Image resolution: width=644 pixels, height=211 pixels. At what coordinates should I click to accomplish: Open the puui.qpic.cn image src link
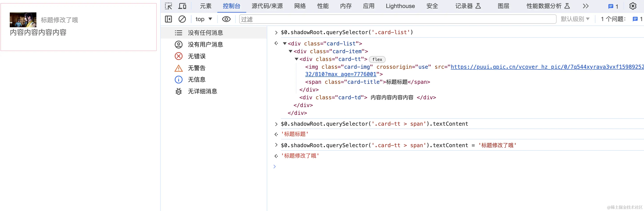click(547, 67)
